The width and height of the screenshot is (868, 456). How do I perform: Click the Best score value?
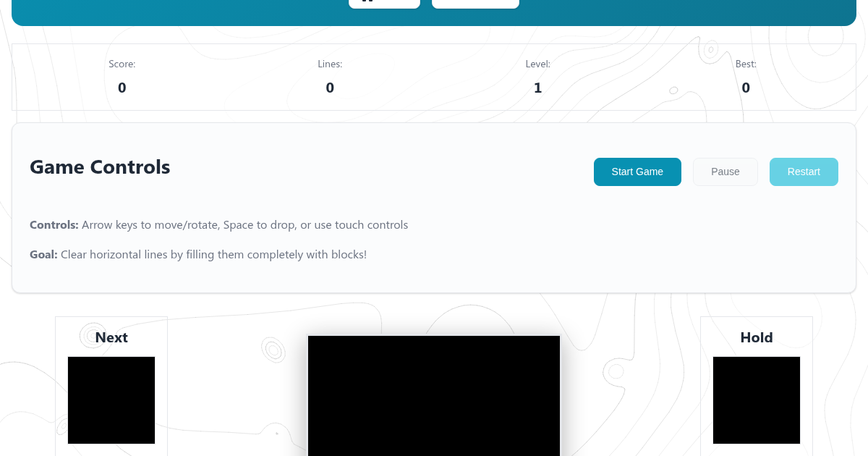[x=746, y=88]
